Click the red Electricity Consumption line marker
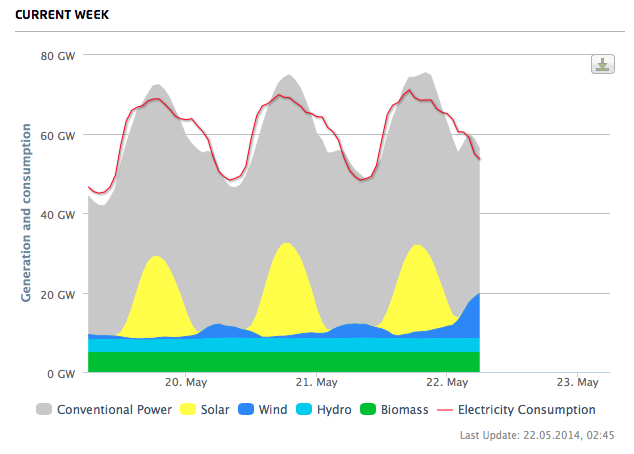 445,410
